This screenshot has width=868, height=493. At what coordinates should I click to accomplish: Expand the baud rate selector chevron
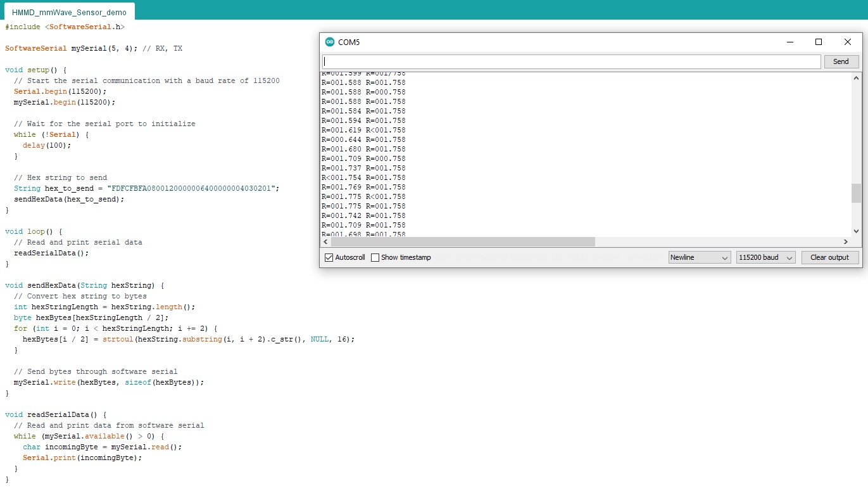(x=789, y=257)
